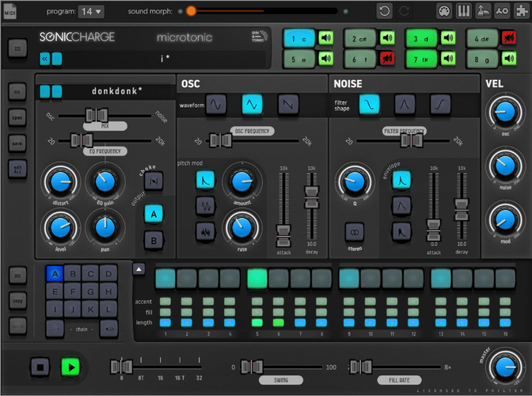Image resolution: width=532 pixels, height=396 pixels.
Task: Collapse the pattern editor arrow
Action: point(139,269)
